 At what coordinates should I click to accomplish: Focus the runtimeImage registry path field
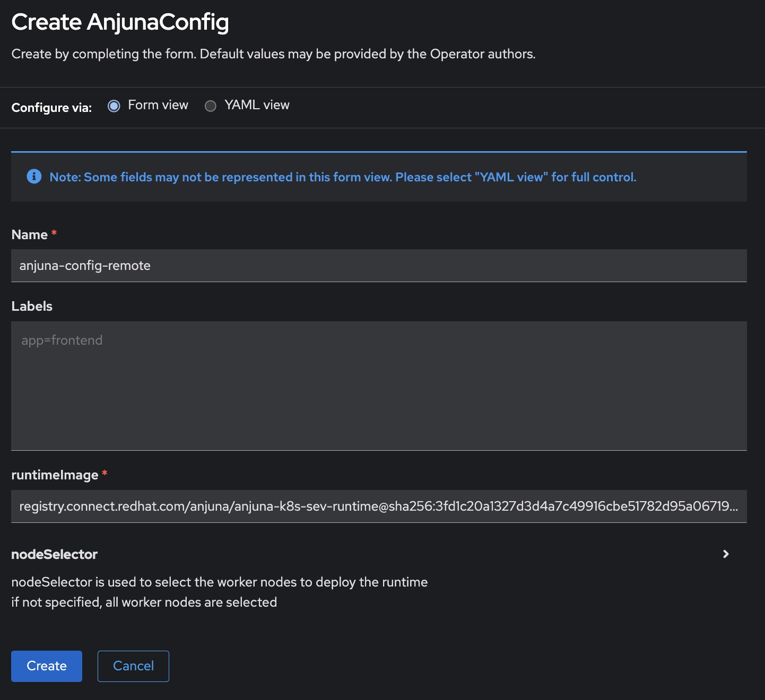click(x=379, y=506)
